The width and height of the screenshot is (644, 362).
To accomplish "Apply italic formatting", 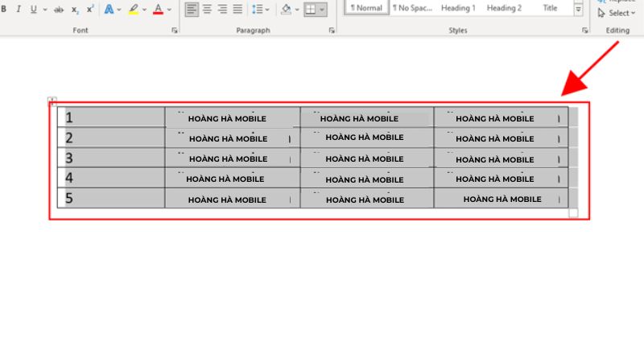I will point(18,10).
